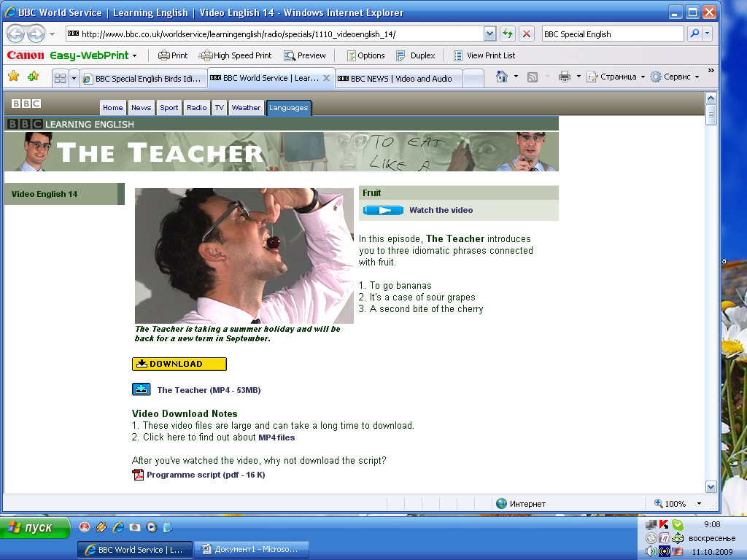
Task: Select Video English 14 sidebar item
Action: 64,194
